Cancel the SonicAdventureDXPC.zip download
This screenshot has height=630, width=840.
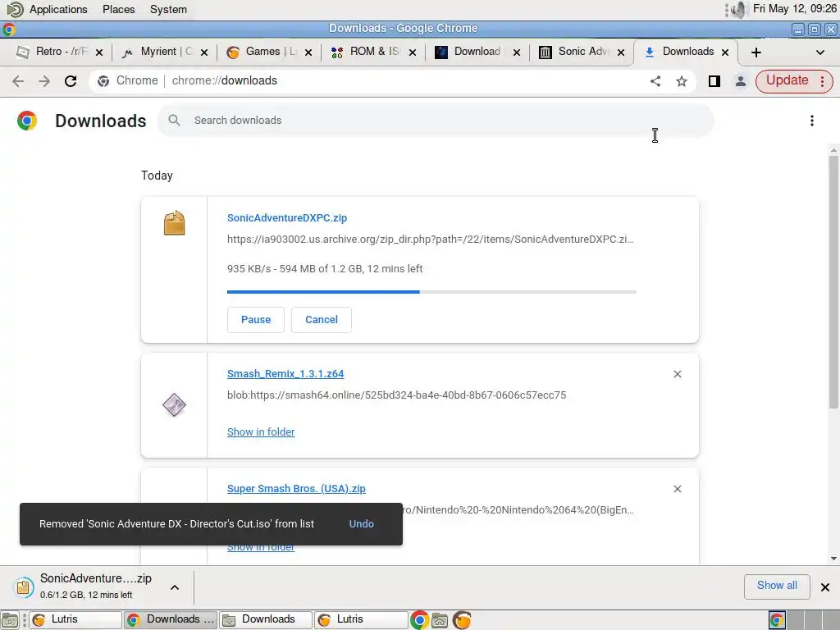click(322, 320)
